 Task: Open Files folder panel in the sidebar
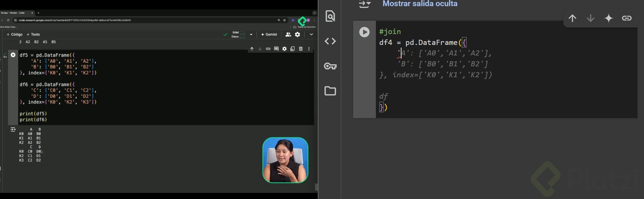330,91
